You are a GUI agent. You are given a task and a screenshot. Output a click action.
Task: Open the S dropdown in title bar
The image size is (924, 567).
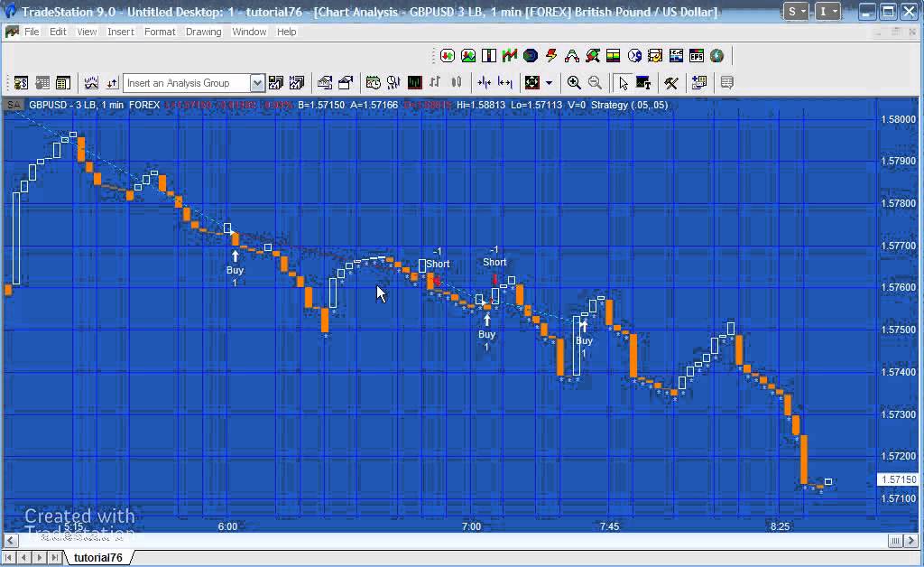pos(796,11)
